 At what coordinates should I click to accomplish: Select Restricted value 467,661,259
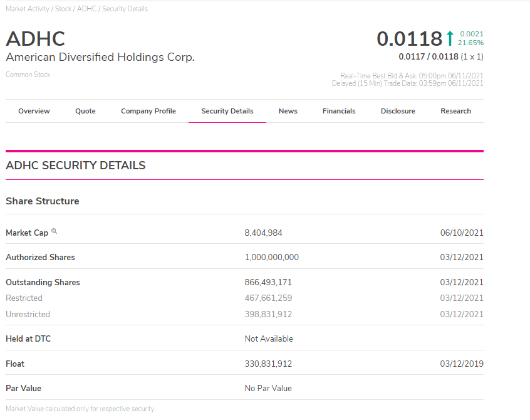click(x=268, y=298)
